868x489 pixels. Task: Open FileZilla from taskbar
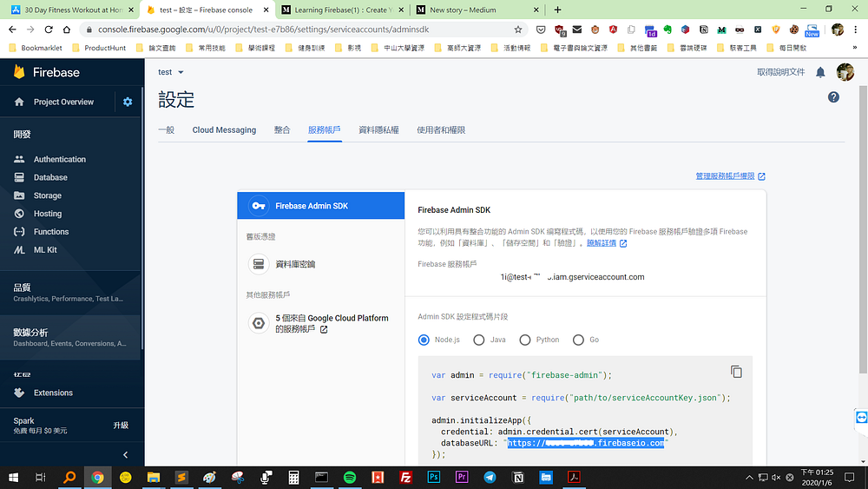pyautogui.click(x=405, y=478)
